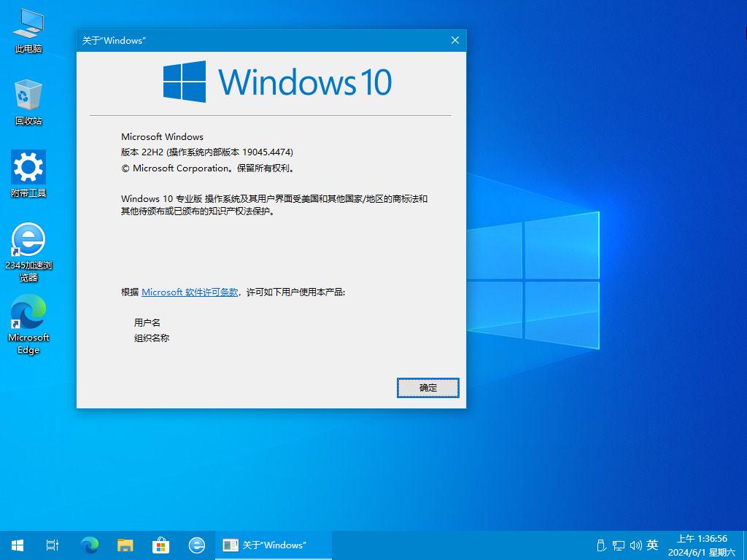The image size is (747, 560).
Task: Open the Windows Start menu button
Action: pyautogui.click(x=18, y=545)
